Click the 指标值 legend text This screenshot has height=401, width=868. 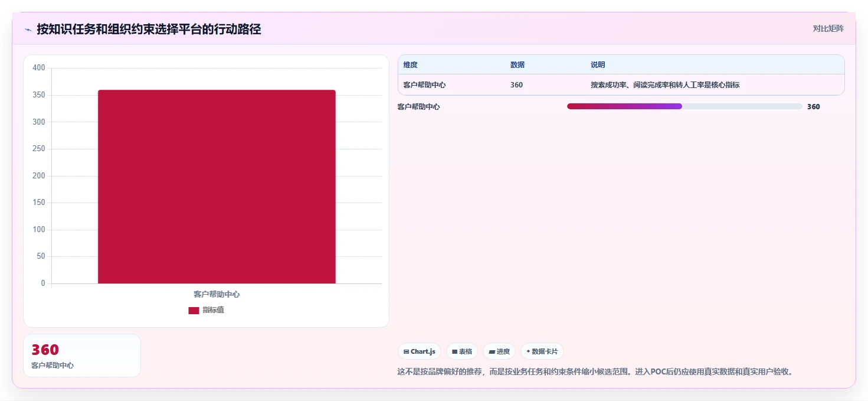(x=213, y=310)
